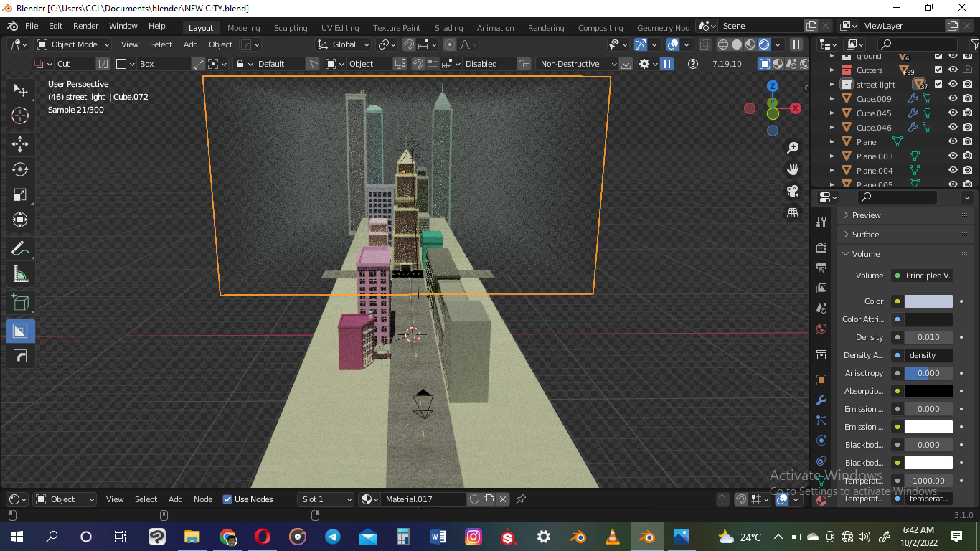
Task: Expand the street light collection in outliner
Action: 832,84
